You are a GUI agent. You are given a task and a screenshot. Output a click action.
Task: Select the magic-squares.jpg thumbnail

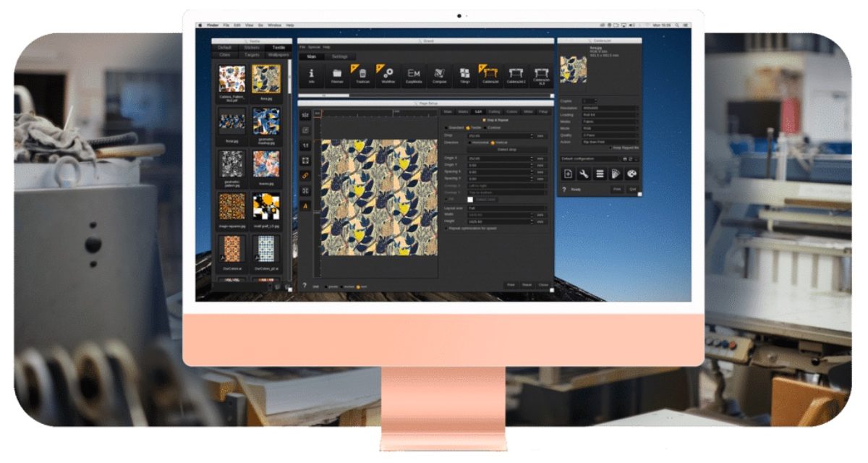pyautogui.click(x=232, y=207)
